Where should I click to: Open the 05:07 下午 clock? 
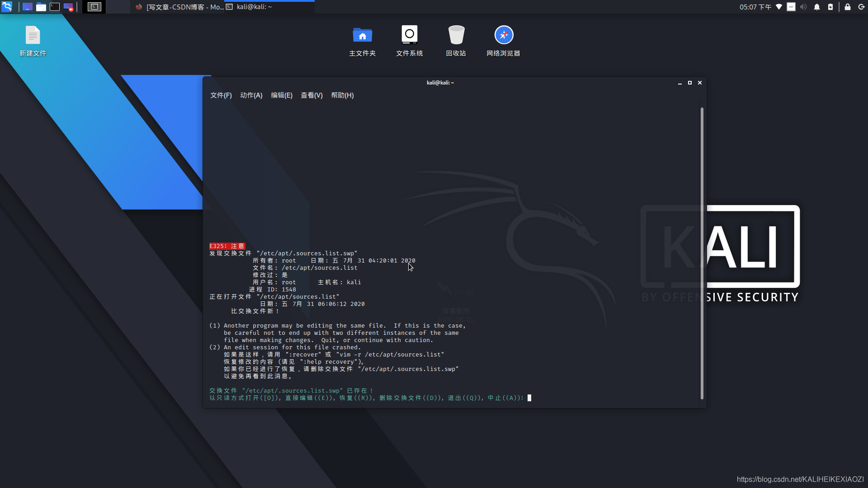[755, 7]
